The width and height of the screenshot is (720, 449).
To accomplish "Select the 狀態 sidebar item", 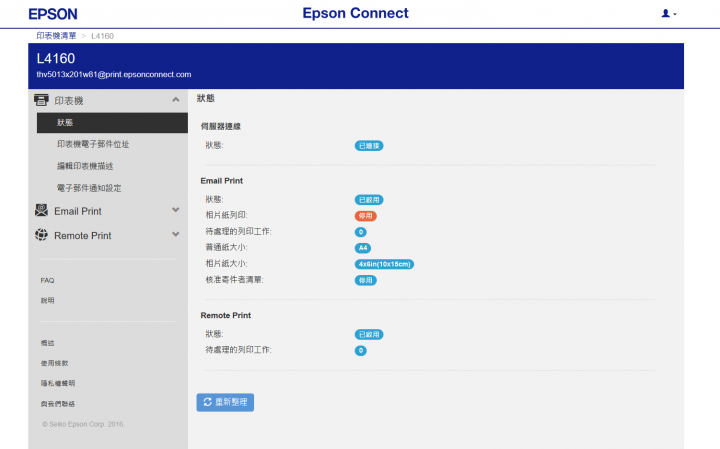I will (112, 123).
